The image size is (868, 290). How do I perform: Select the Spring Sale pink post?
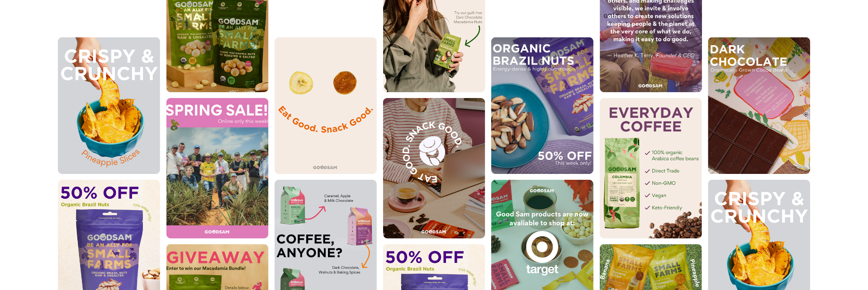click(217, 168)
